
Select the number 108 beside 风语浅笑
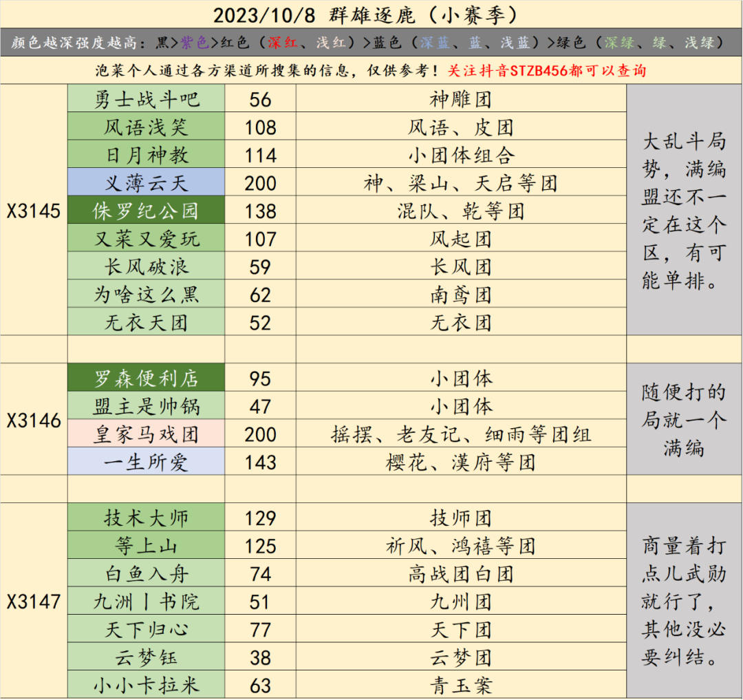[x=260, y=127]
